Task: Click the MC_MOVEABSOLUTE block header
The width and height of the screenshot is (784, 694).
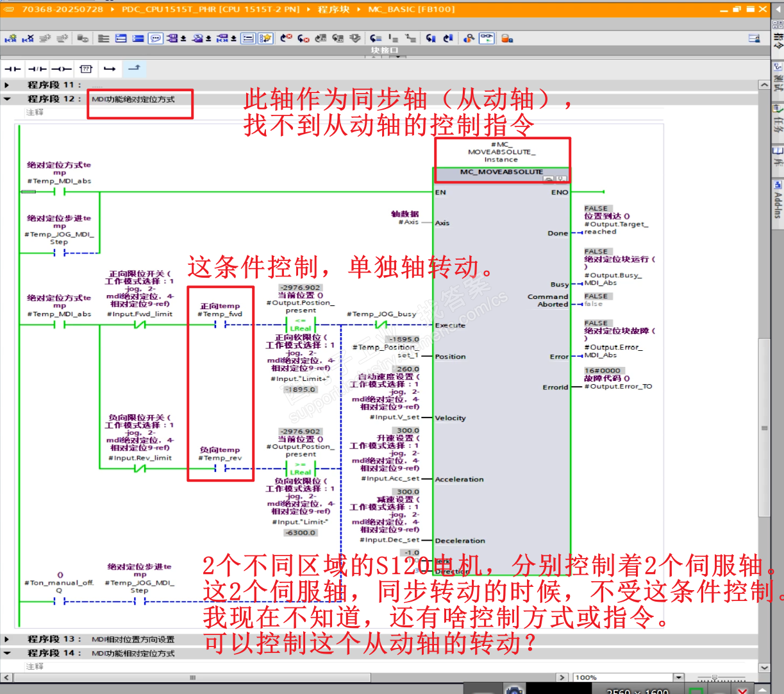Action: click(x=501, y=172)
